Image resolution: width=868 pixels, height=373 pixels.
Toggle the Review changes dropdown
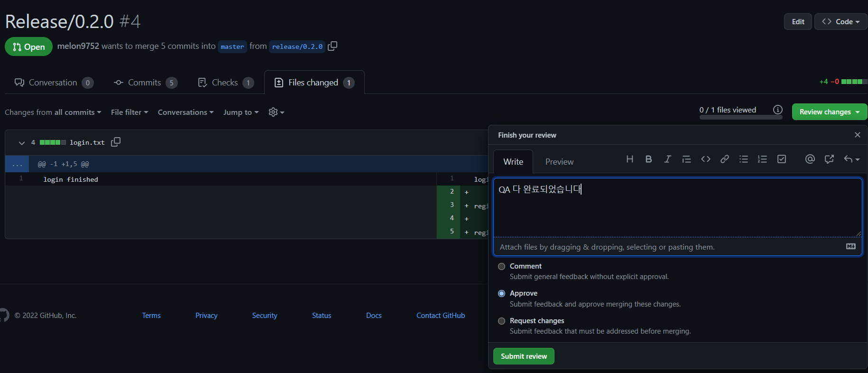[x=830, y=112]
